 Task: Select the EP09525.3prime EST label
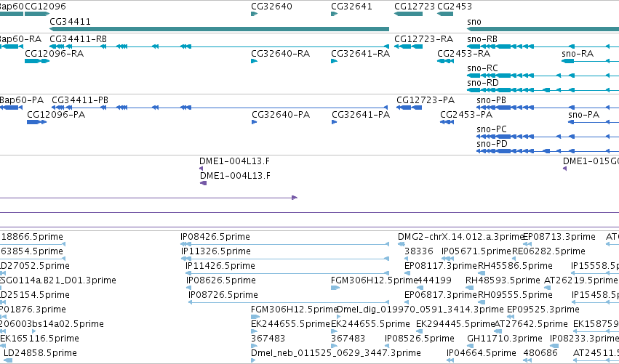pos(543,310)
